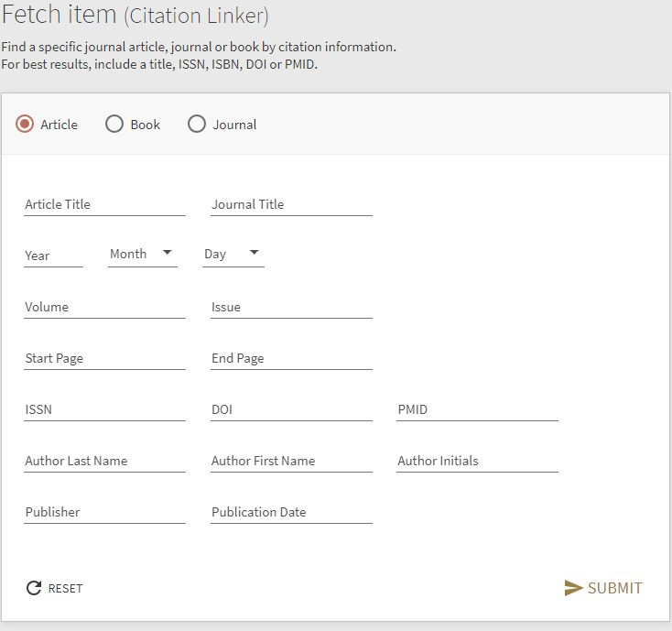This screenshot has height=631, width=672.
Task: Click the Publication Date field
Action: click(x=291, y=512)
